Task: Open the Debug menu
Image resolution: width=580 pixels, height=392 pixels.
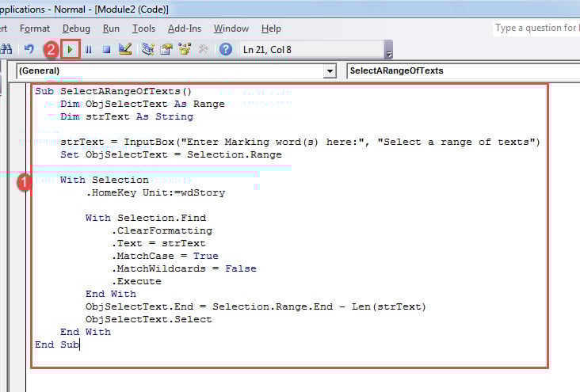Action: [x=77, y=29]
